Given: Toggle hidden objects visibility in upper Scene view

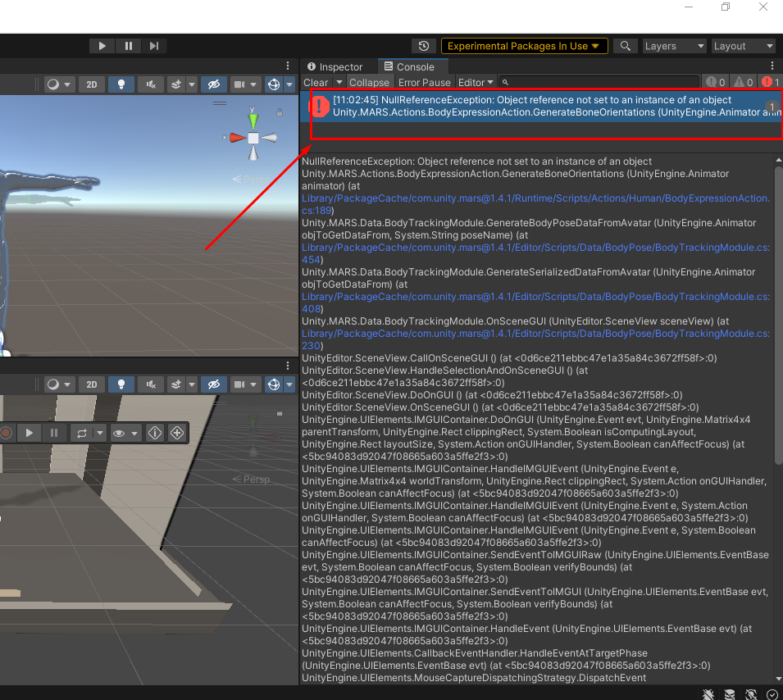Looking at the screenshot, I should (214, 84).
